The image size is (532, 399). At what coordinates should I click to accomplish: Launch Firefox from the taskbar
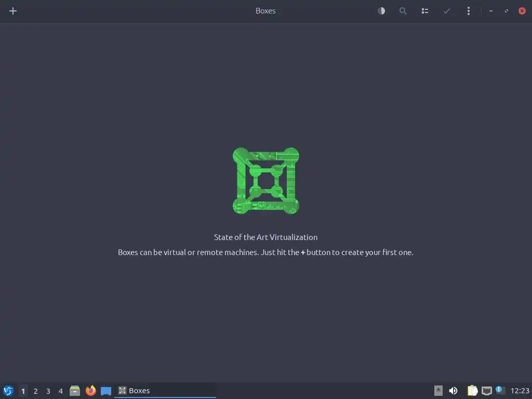coord(90,391)
